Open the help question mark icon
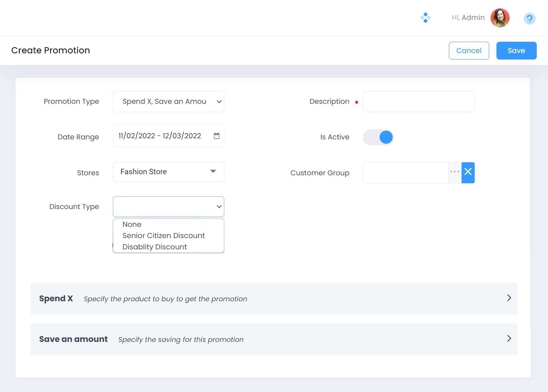The height and width of the screenshot is (392, 548). click(x=529, y=19)
